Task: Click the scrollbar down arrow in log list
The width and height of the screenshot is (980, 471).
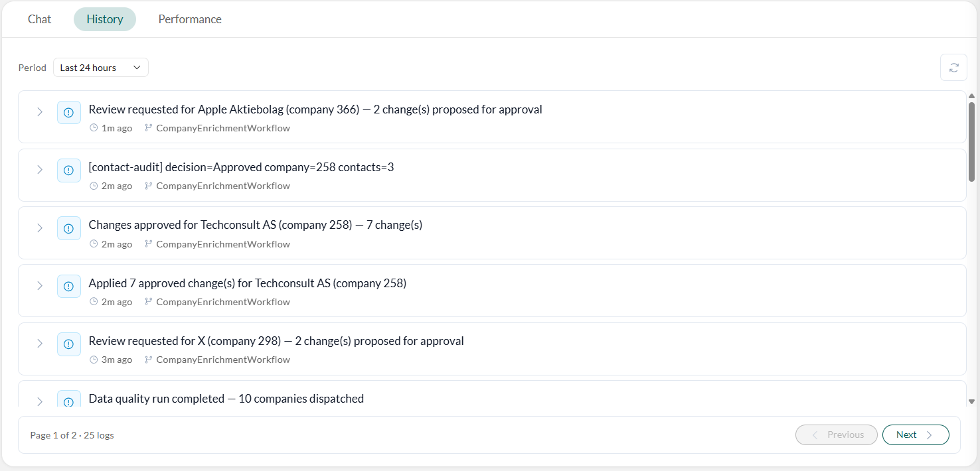Action: [971, 401]
